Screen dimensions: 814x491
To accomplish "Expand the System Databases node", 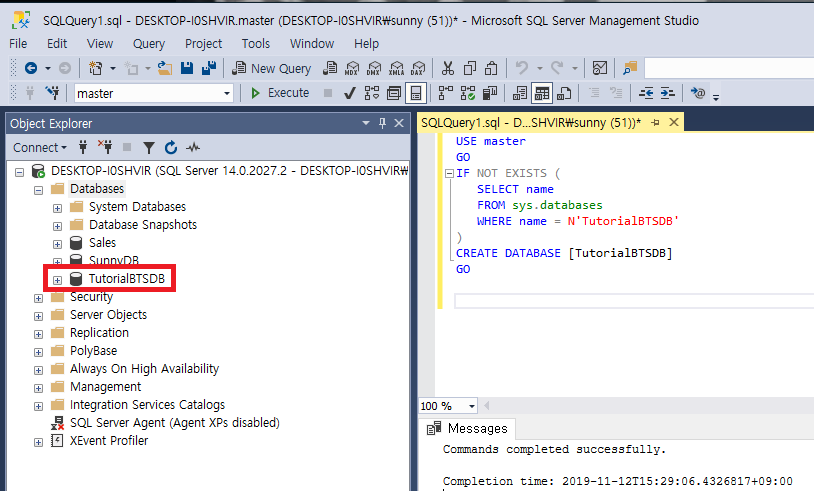I will click(x=58, y=208).
